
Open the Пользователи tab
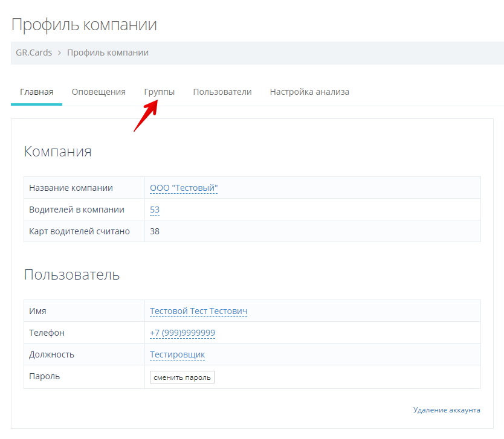pyautogui.click(x=221, y=92)
